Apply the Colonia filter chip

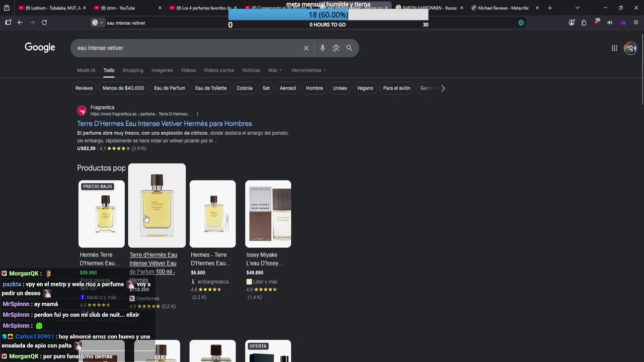coord(245,88)
